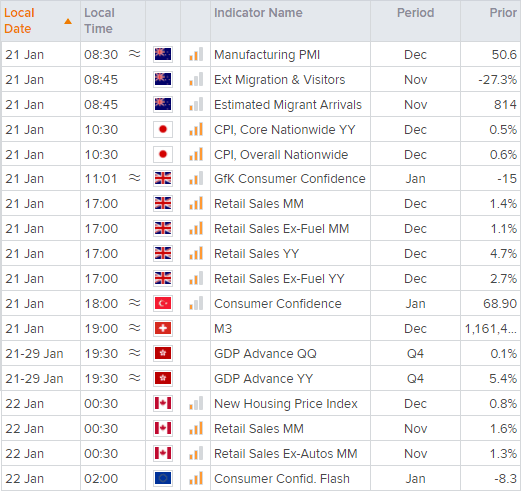Click importance bars icon for Manufacturing PMI
Screen dimensions: 521x491
[x=196, y=54]
